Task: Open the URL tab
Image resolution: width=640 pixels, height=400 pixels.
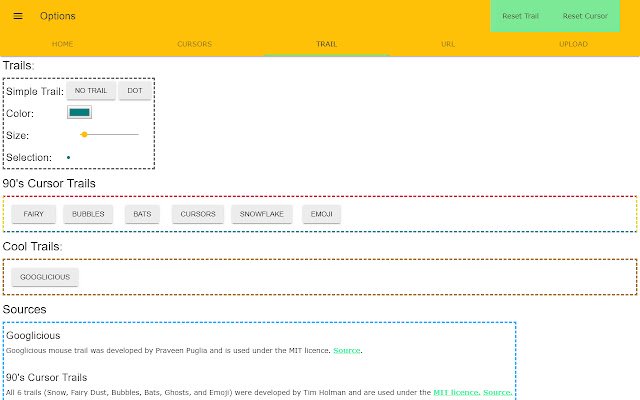Action: (x=448, y=44)
